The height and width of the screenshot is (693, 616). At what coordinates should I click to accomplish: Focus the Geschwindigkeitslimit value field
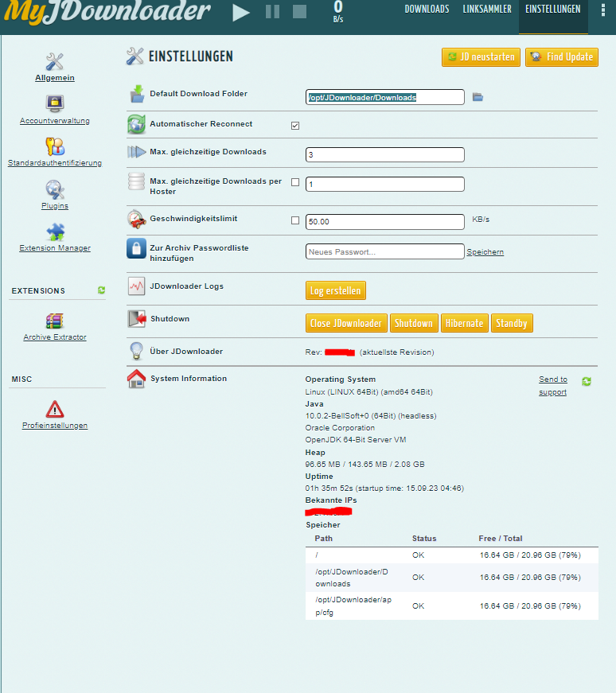click(384, 222)
